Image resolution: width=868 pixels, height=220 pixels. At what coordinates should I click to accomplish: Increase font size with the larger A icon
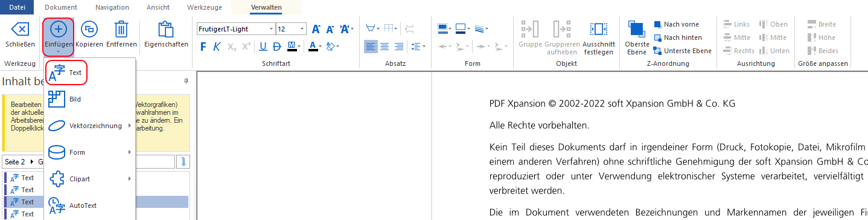point(316,29)
